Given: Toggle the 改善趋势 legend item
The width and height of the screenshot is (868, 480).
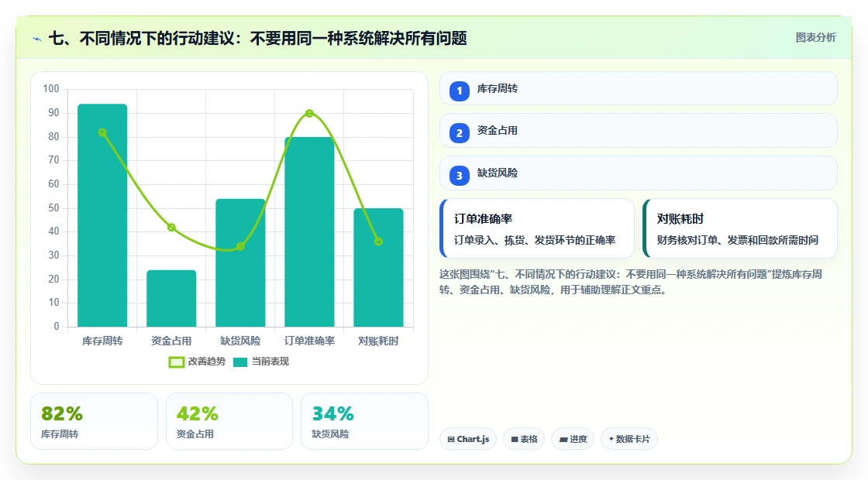Looking at the screenshot, I should click(198, 362).
